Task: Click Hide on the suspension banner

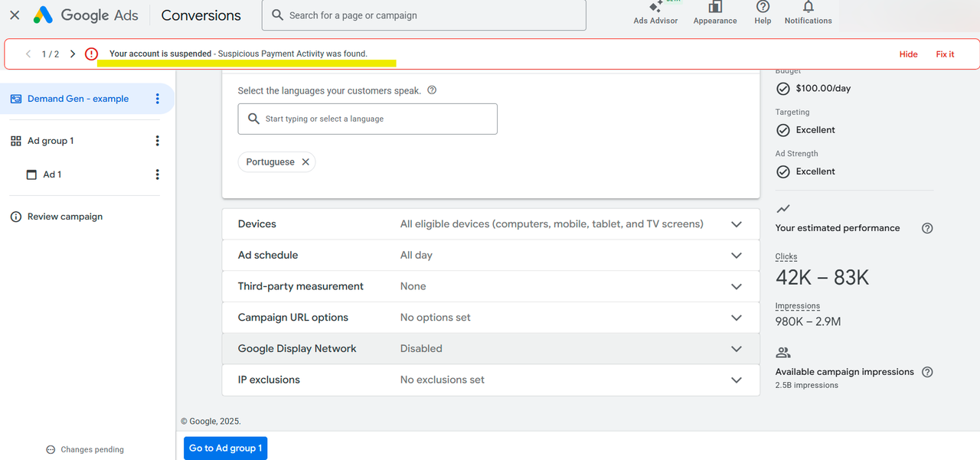Action: [908, 54]
